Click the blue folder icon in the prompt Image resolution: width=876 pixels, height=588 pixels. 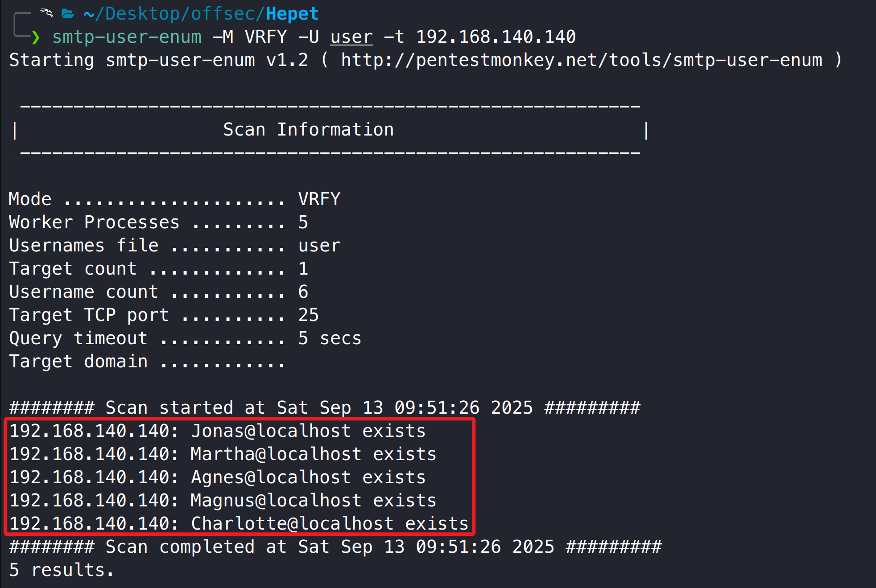(68, 14)
